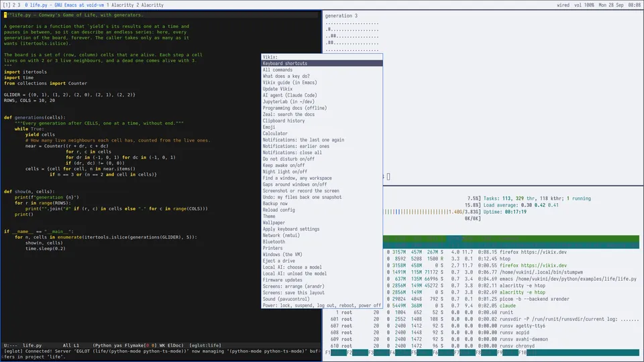Show Notifications: earlier ones
This screenshot has width=644, height=362.
click(x=322, y=146)
